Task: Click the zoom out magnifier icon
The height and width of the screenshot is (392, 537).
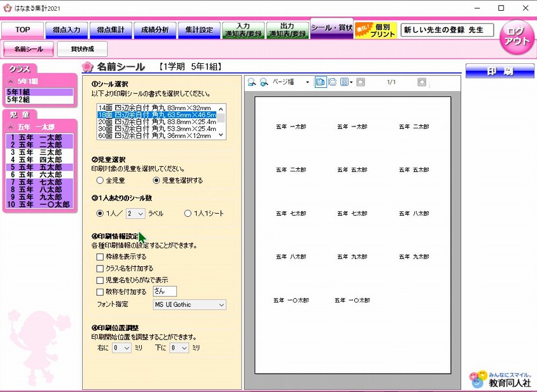Action: click(252, 82)
